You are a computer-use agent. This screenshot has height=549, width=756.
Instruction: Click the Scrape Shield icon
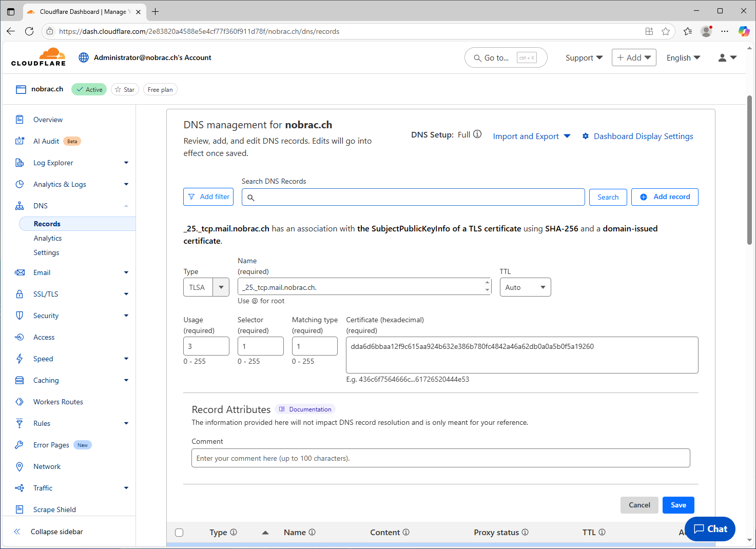coord(20,509)
